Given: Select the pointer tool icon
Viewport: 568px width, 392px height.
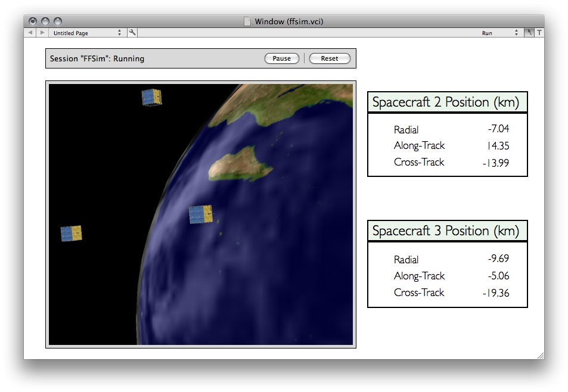Looking at the screenshot, I should [x=529, y=33].
